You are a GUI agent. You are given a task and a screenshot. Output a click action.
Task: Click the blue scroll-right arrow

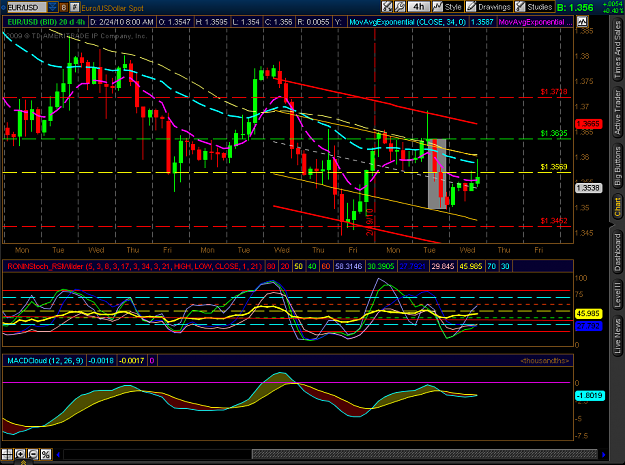click(603, 454)
